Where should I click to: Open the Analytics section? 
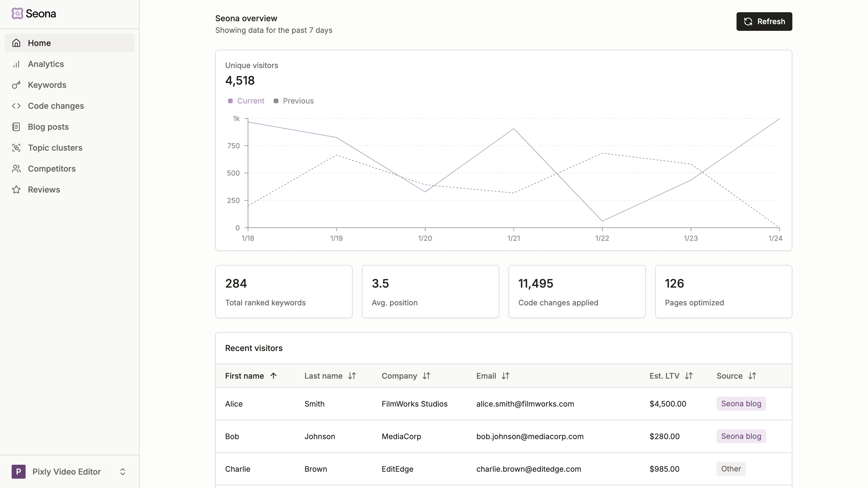[45, 64]
